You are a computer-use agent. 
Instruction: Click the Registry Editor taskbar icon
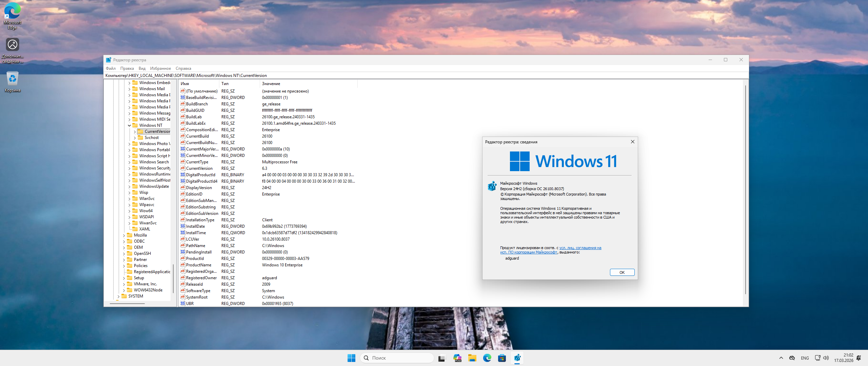pos(517,358)
